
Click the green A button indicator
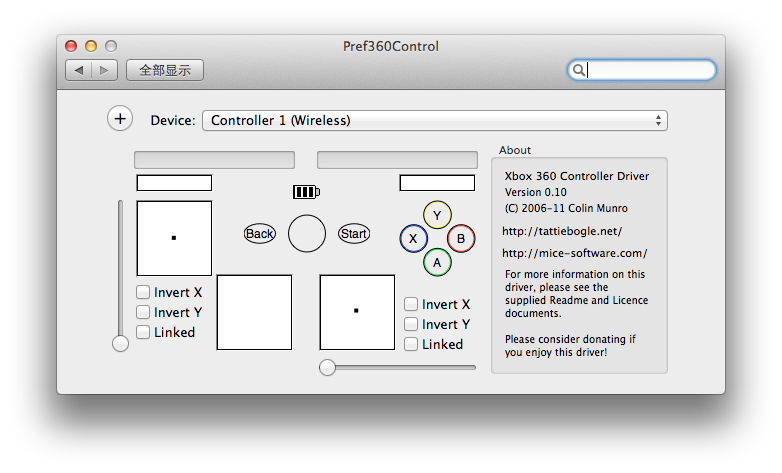point(437,262)
